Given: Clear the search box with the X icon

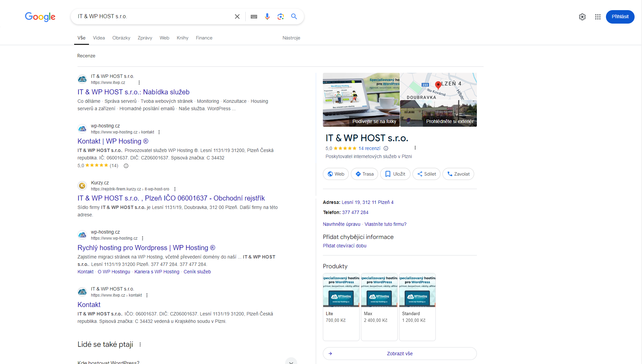Looking at the screenshot, I should point(237,17).
